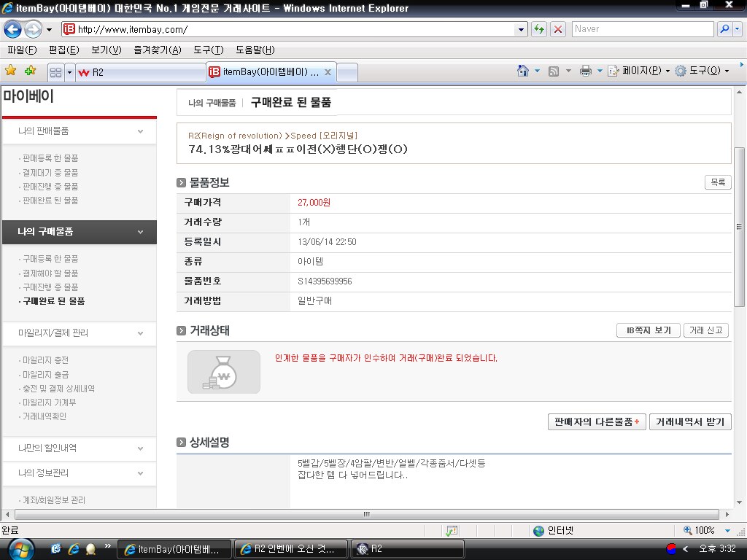
Task: Open the 판매완료 된 물품 sidebar link
Action: 50,200
